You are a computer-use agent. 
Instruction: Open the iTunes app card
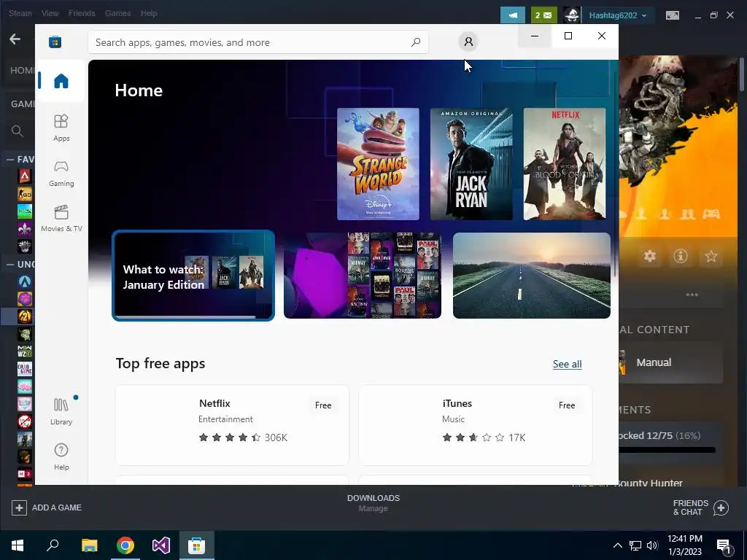pyautogui.click(x=475, y=425)
